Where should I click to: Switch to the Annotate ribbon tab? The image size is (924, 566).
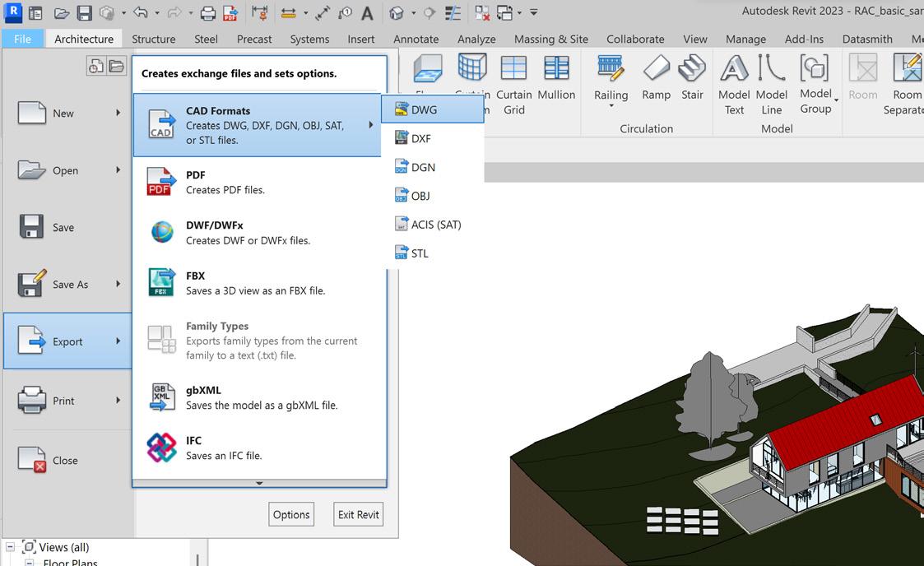pos(416,39)
